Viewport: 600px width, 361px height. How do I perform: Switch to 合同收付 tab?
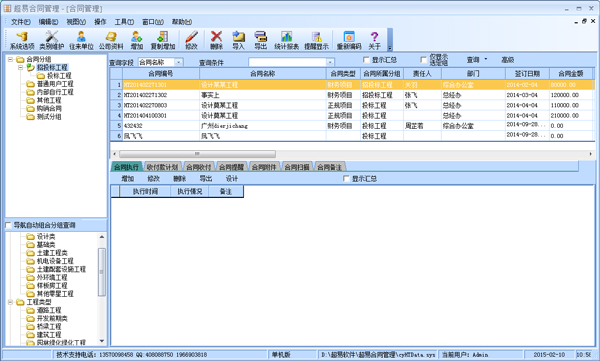pyautogui.click(x=199, y=167)
